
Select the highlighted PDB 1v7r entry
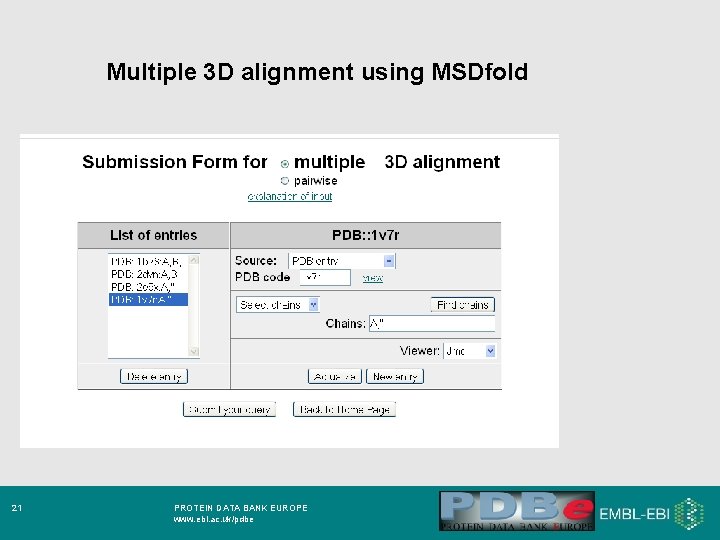coord(148,299)
